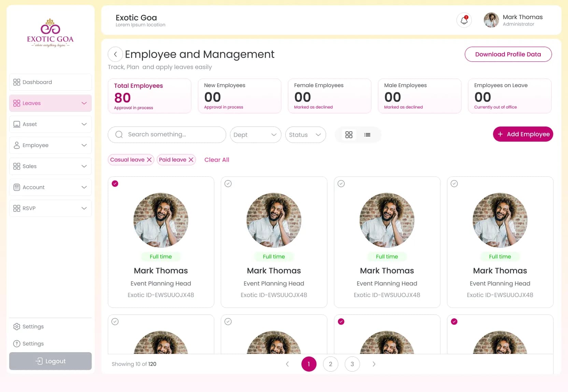Expand the RSVP menu chevron

[84, 208]
